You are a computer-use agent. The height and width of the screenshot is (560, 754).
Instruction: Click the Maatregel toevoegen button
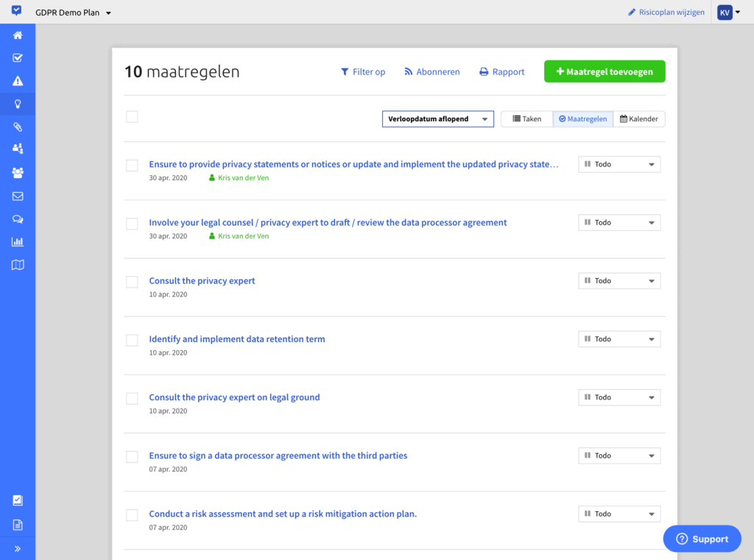click(605, 71)
